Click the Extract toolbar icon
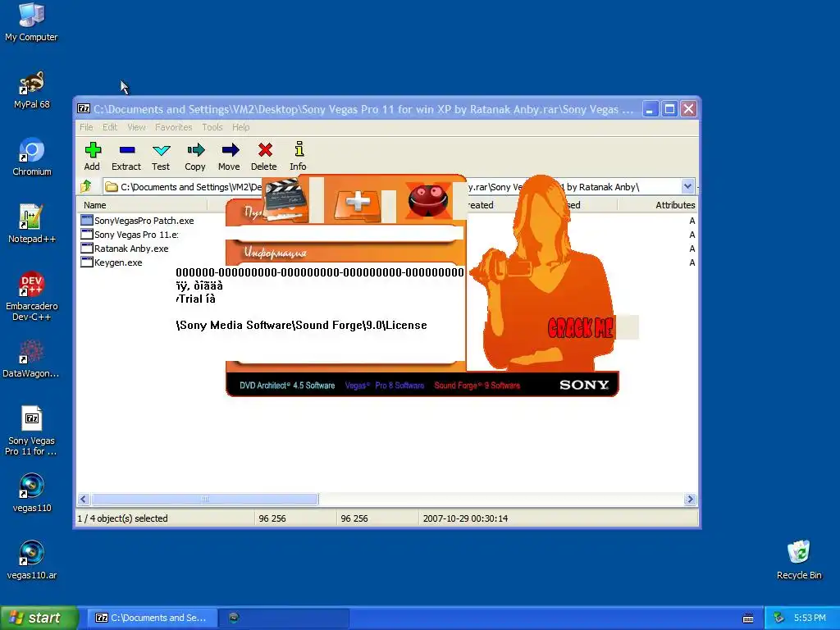840x630 pixels. (x=126, y=156)
